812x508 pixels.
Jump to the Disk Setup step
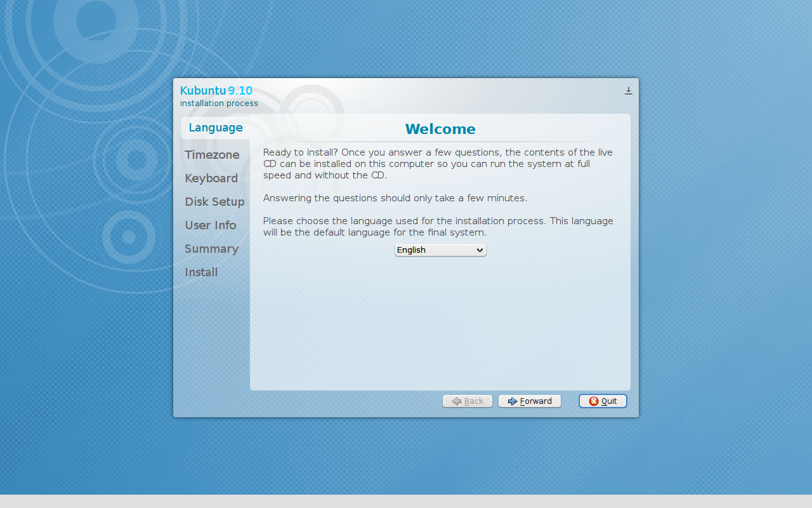tap(214, 202)
